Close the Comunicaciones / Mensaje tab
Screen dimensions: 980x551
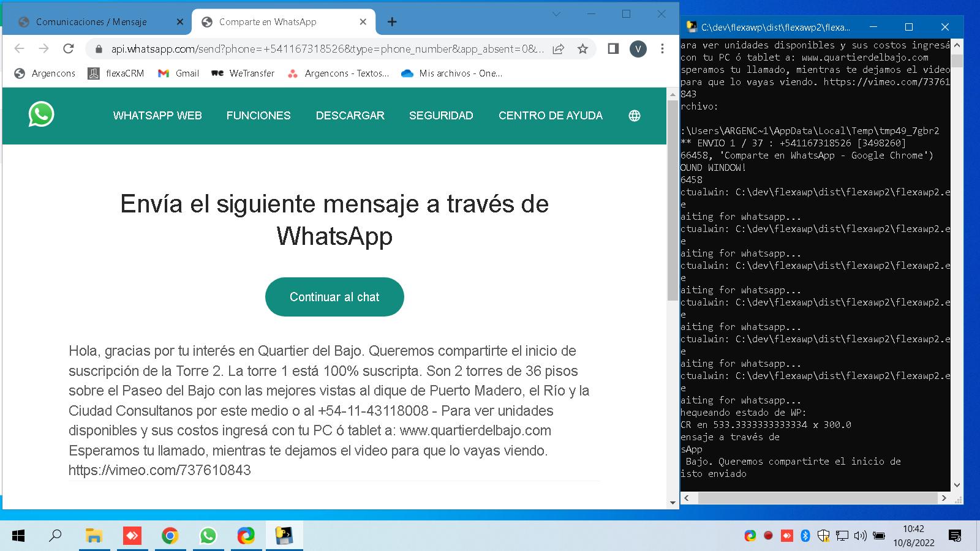179,22
